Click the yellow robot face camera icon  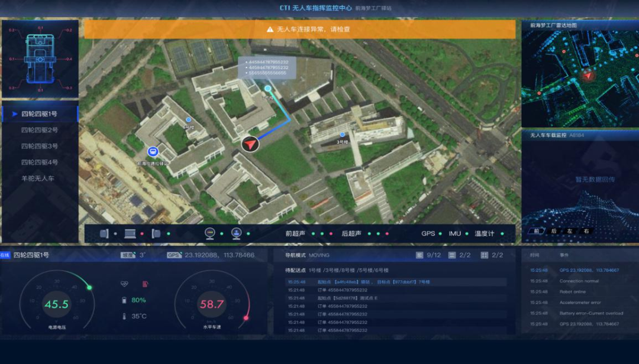pos(209,233)
